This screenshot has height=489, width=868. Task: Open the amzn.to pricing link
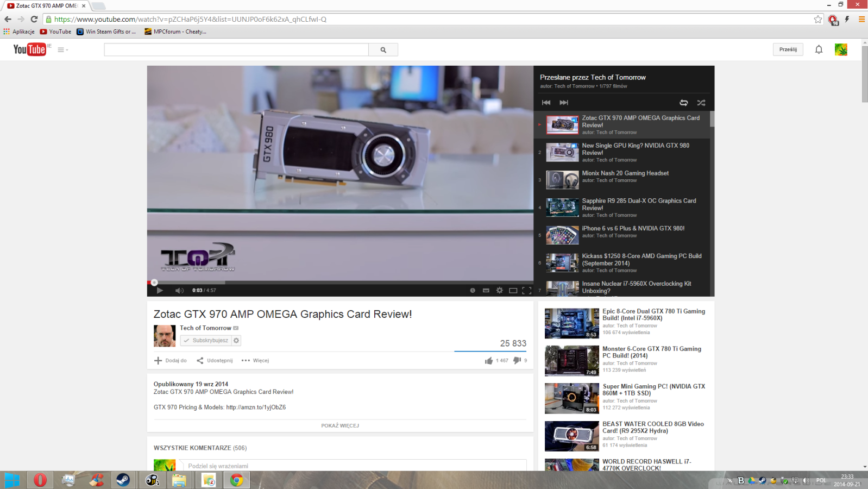tap(256, 407)
